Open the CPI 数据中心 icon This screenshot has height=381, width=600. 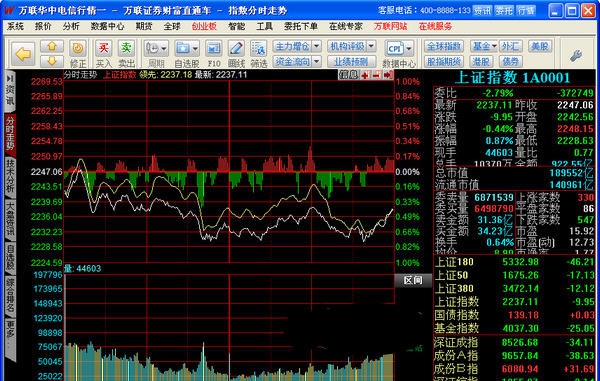394,48
